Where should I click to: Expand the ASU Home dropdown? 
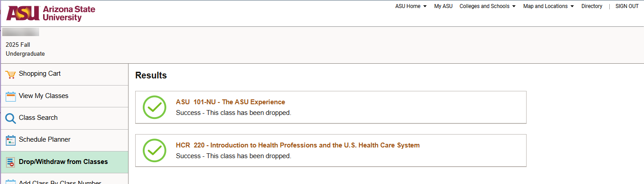pyautogui.click(x=411, y=6)
